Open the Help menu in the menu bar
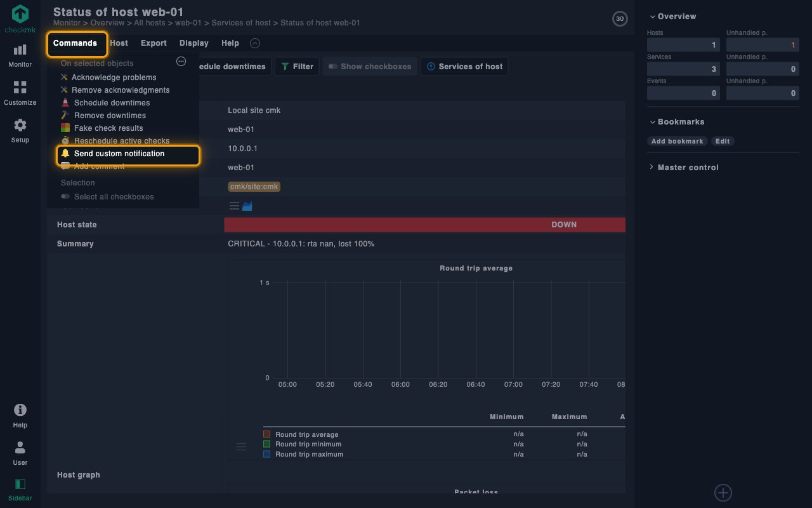This screenshot has width=812, height=508. pyautogui.click(x=230, y=43)
